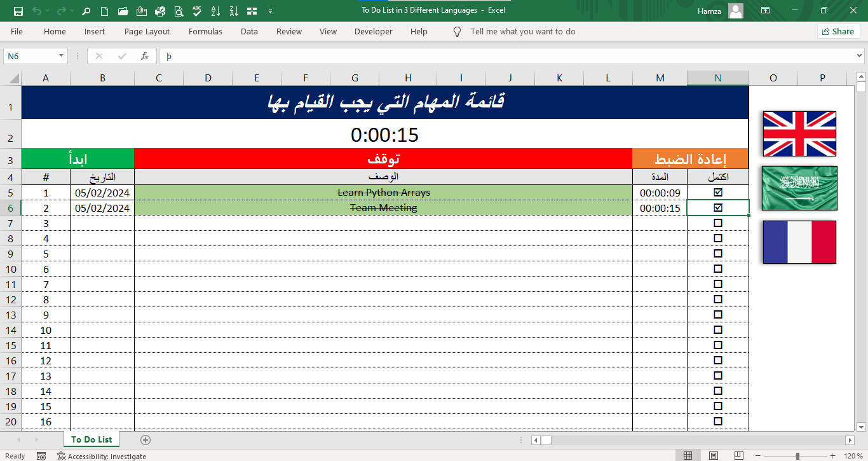Open the Ribbon Display Options button

click(766, 11)
